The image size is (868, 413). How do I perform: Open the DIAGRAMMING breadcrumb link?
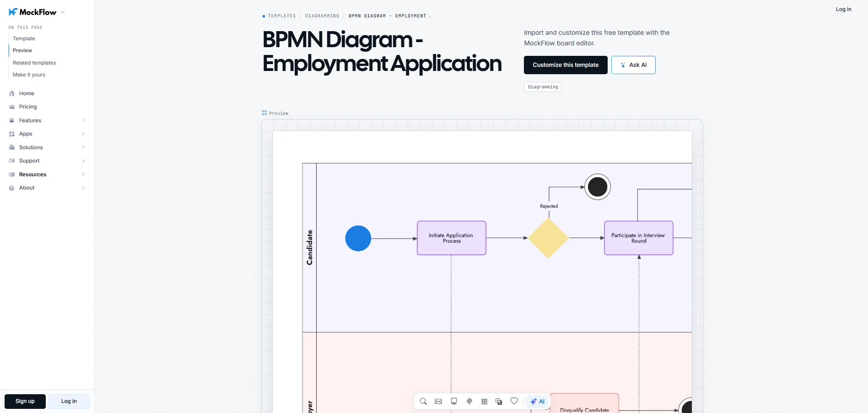(x=322, y=16)
